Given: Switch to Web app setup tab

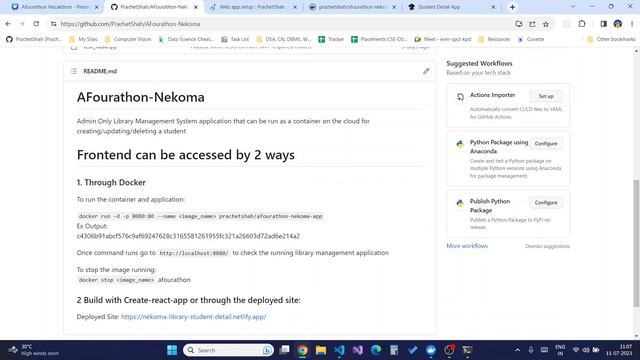Looking at the screenshot, I should 253,7.
